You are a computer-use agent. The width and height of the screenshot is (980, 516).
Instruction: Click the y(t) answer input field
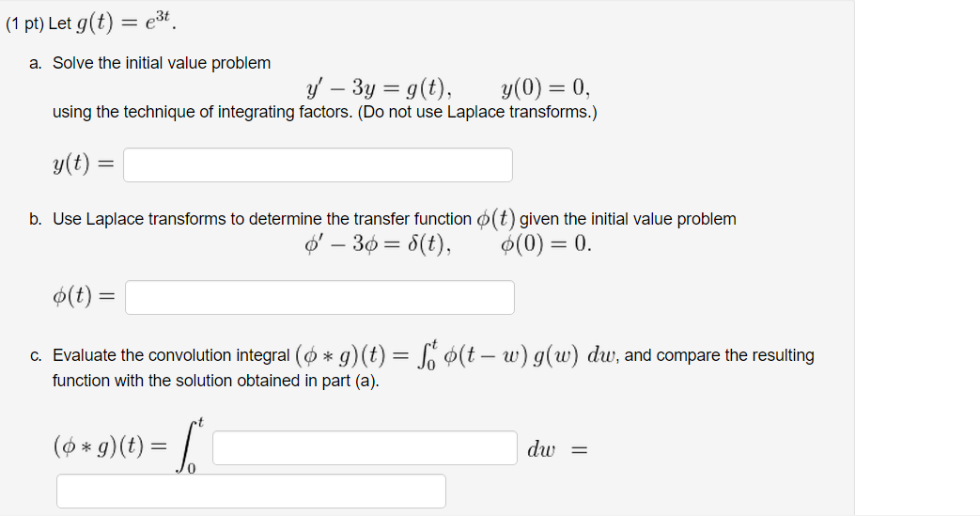[x=318, y=165]
